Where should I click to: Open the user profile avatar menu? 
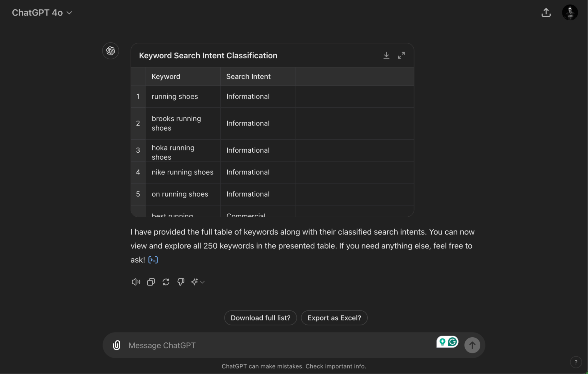tap(569, 13)
